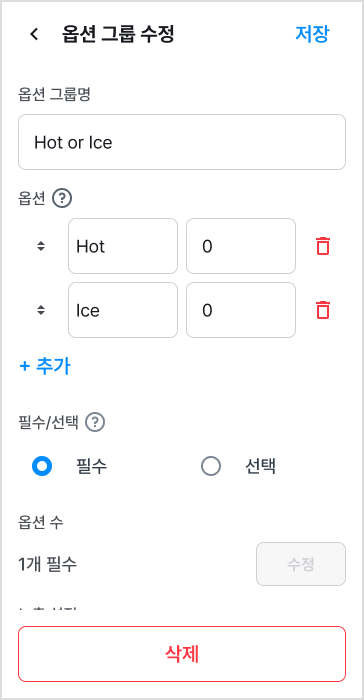The height and width of the screenshot is (700, 364).
Task: Save changes with 저장
Action: tap(312, 34)
